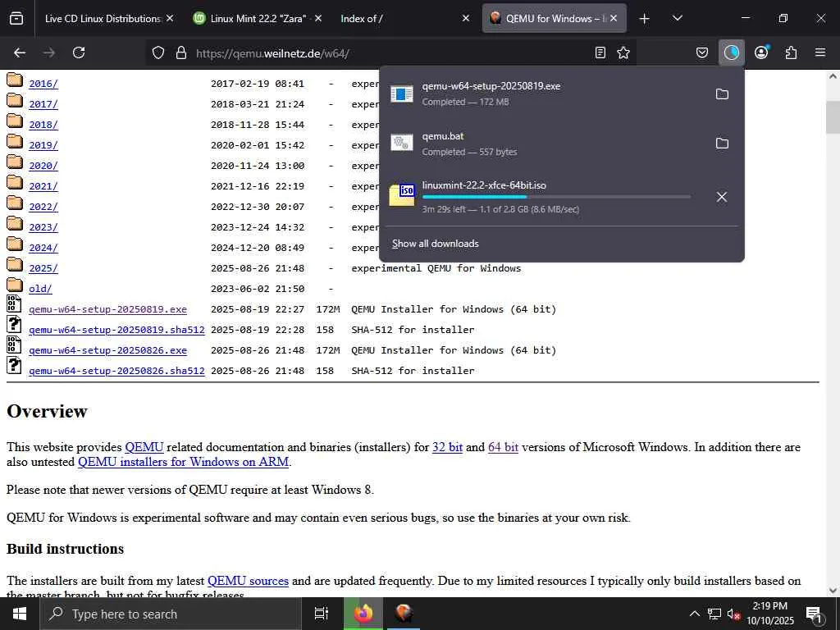Close the Index of / tab
The width and height of the screenshot is (840, 630).
pyautogui.click(x=466, y=18)
